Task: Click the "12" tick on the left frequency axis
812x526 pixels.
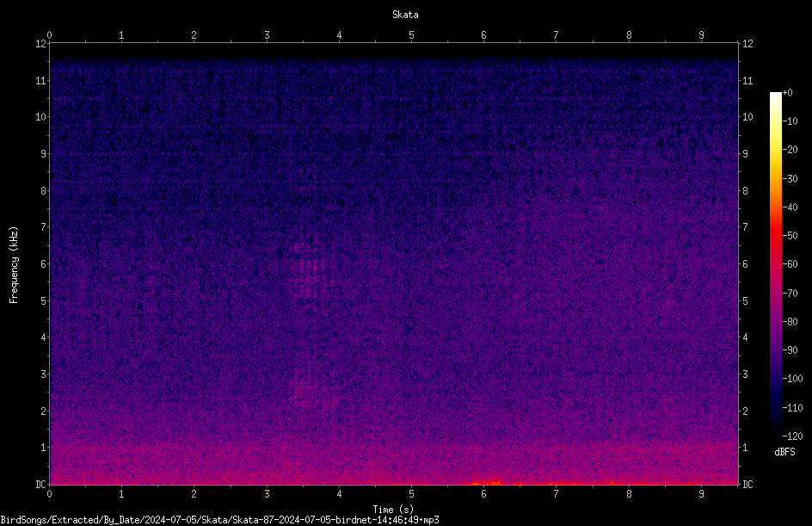Action: [41, 44]
